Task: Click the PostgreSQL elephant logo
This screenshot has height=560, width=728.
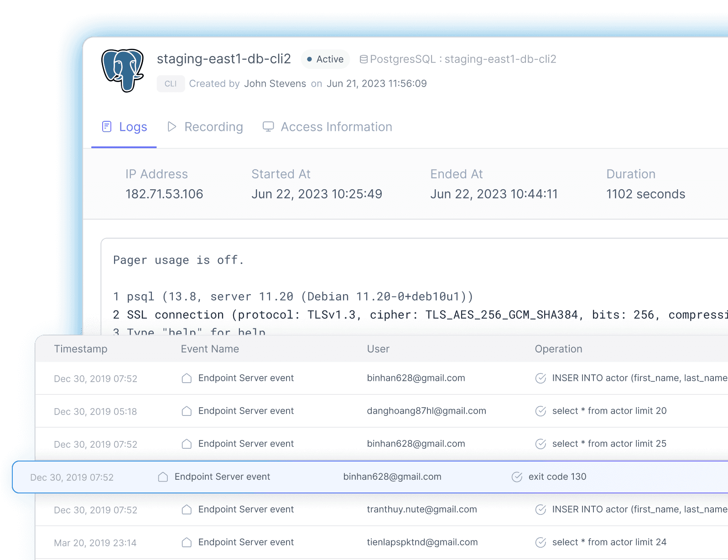Action: click(x=123, y=70)
